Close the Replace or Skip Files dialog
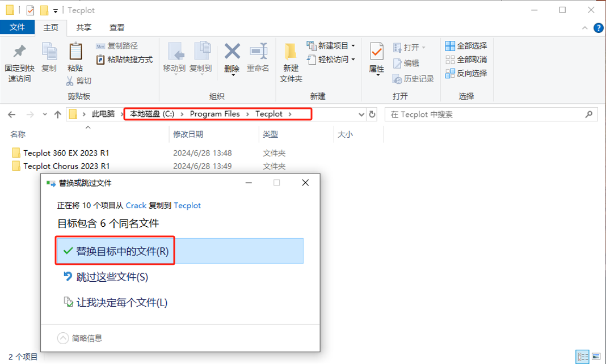Image resolution: width=606 pixels, height=364 pixels. click(x=305, y=183)
